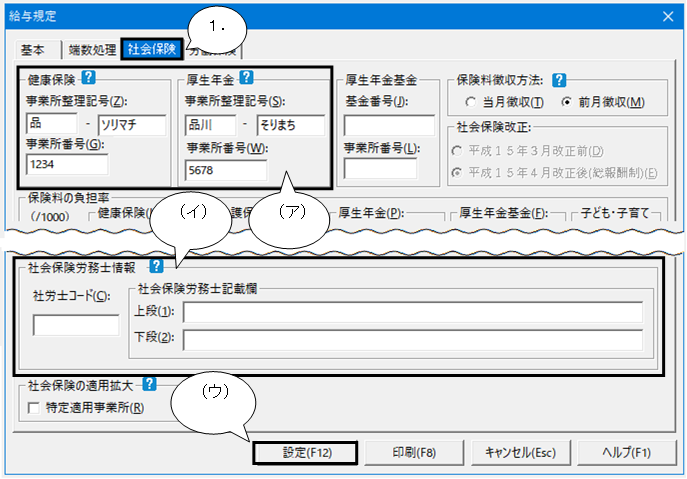Viewport: 687px width, 479px height.
Task: Click 厚生年金 事業所番号 field containing 5678
Action: 226,169
